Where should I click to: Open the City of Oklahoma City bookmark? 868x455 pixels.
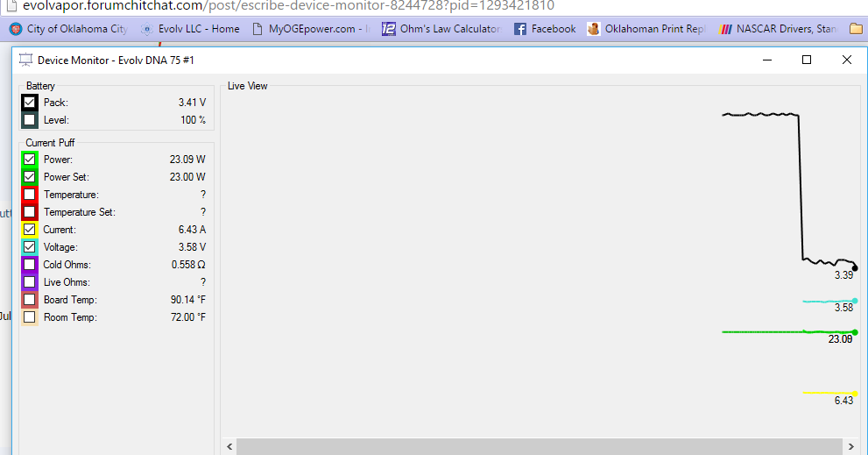click(x=68, y=29)
